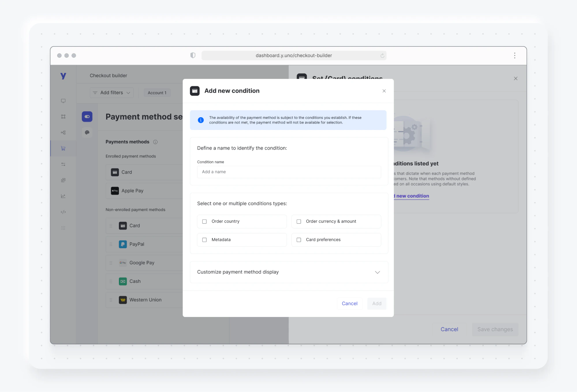Click the swap arrows sidebar icon
Image resolution: width=577 pixels, height=392 pixels.
[x=63, y=164]
